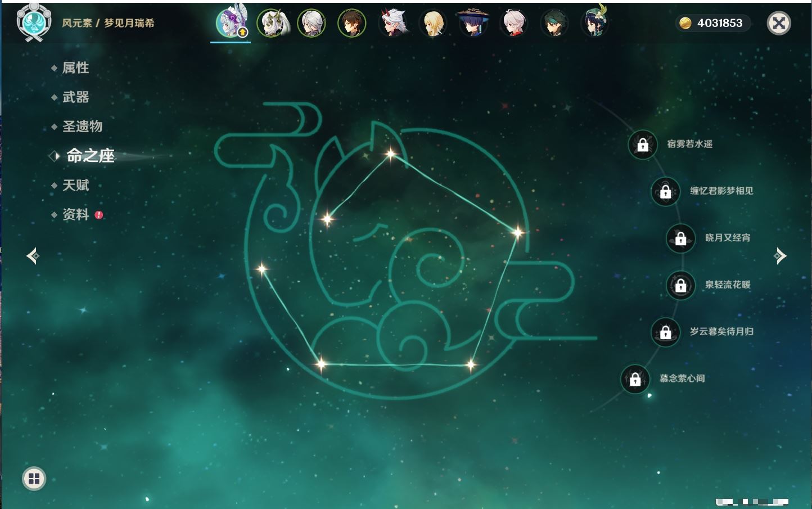This screenshot has height=509, width=812.
Task: Go to next character with right arrow
Action: (x=780, y=256)
